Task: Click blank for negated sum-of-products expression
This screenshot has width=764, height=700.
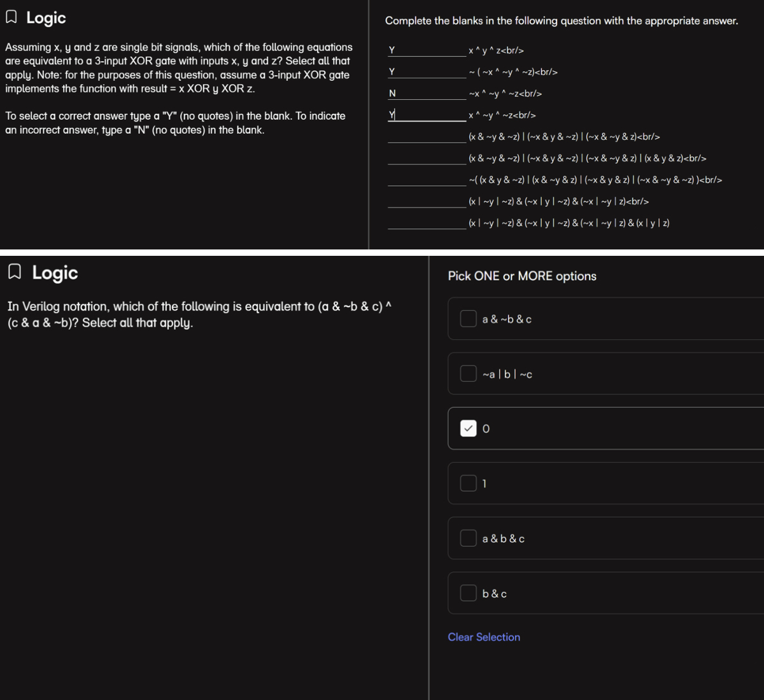Action: (x=427, y=179)
